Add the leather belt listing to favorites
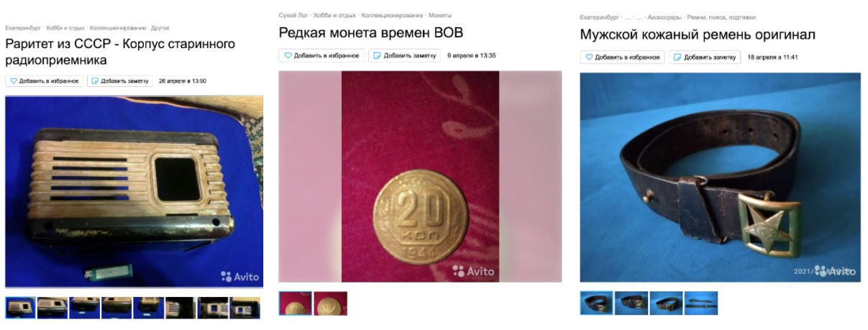868x330 pixels. point(622,57)
